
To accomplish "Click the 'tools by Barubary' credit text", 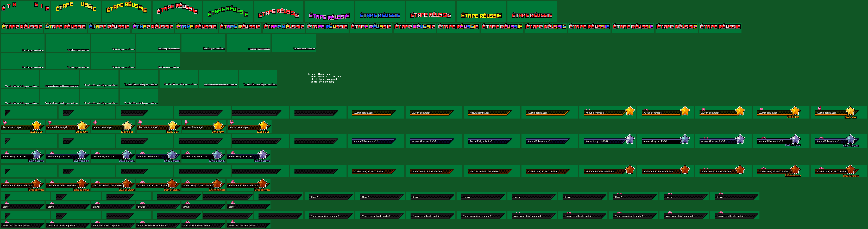I will tap(322, 82).
